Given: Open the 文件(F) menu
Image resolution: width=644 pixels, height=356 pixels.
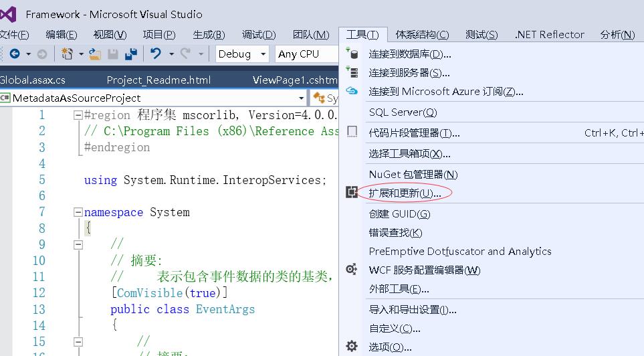Looking at the screenshot, I should pyautogui.click(x=14, y=35).
